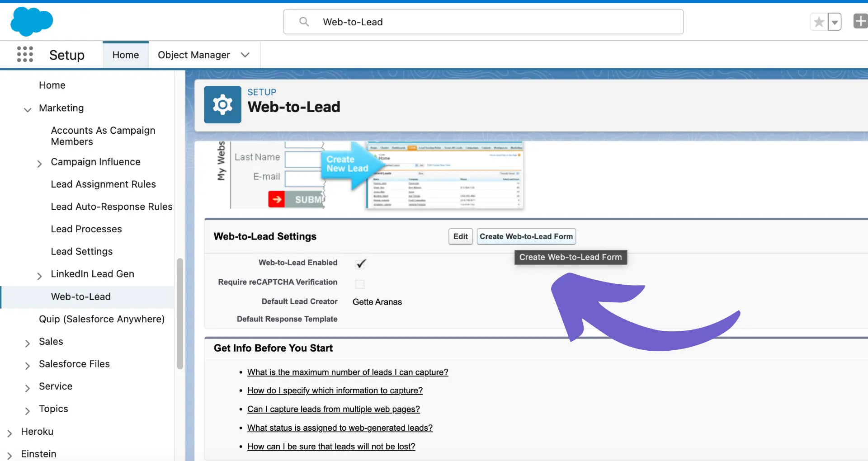
Task: Expand the Object Manager dropdown chevron
Action: (245, 55)
